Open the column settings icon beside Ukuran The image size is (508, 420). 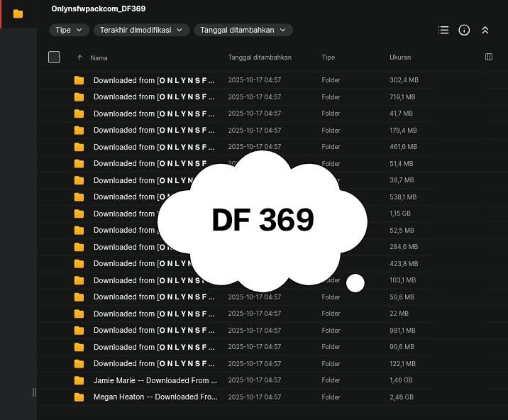pos(489,57)
